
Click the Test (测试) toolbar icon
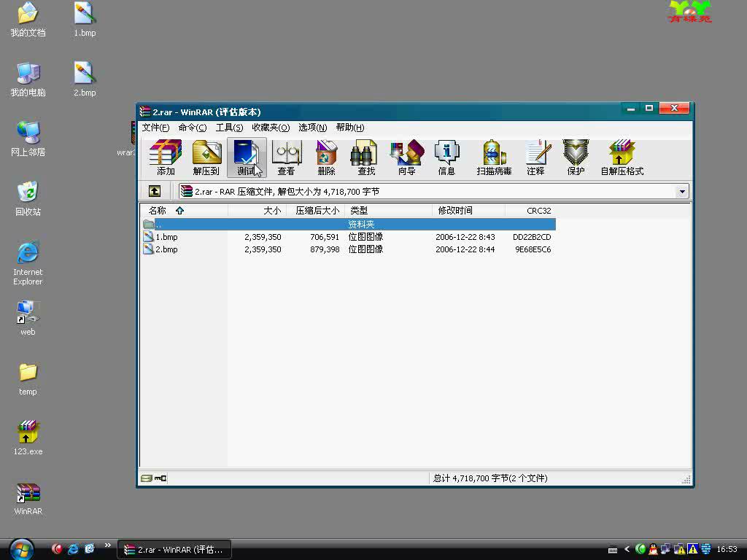[x=247, y=157]
